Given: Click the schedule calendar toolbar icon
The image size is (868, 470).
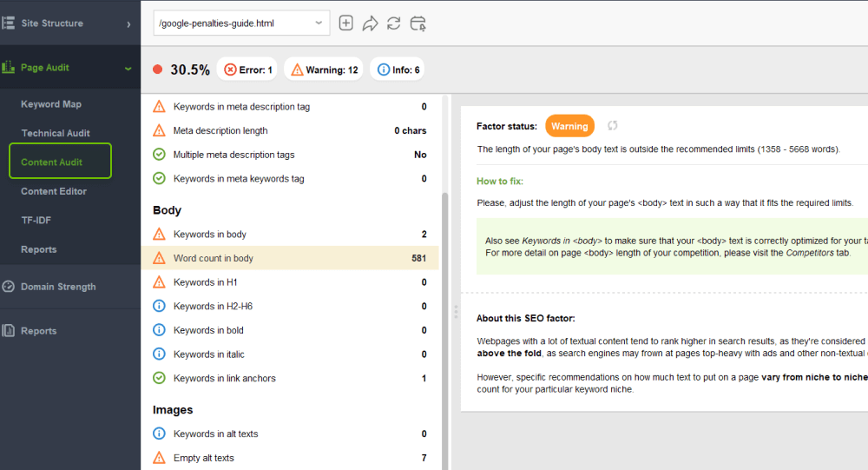Looking at the screenshot, I should [418, 23].
